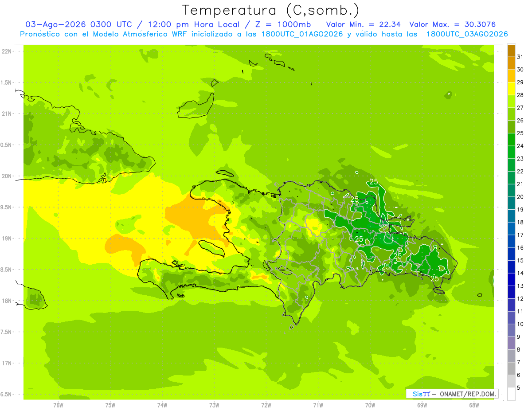
Task: Click the 21N latitude label
Action: point(7,114)
